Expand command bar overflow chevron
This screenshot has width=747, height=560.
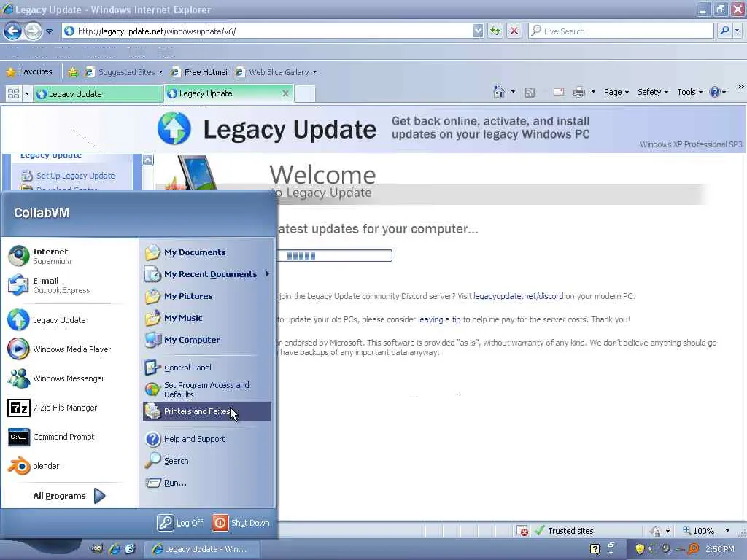(x=740, y=86)
